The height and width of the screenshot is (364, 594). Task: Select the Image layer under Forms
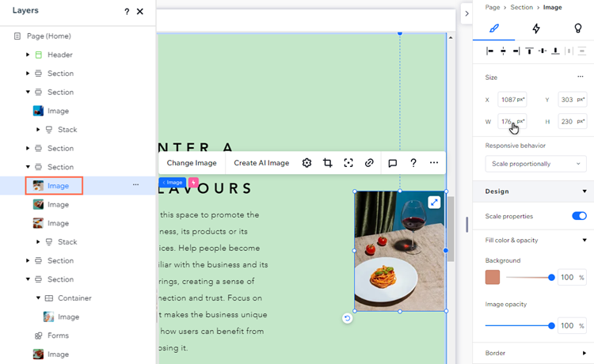click(x=58, y=355)
